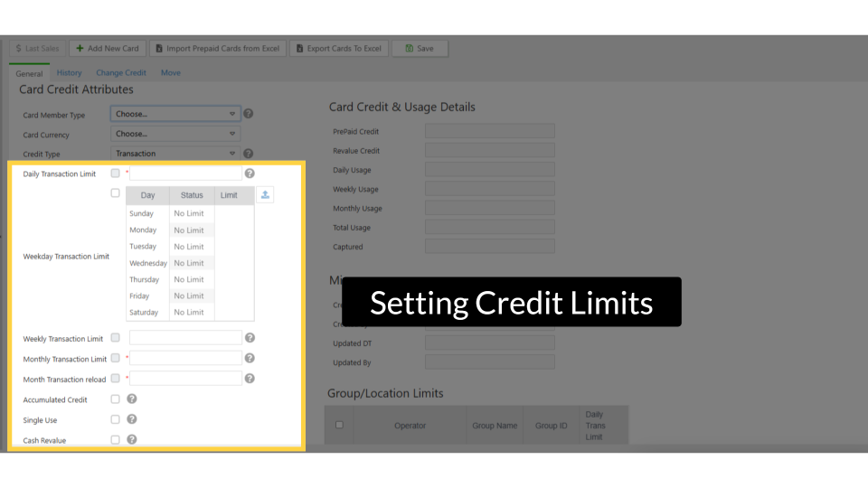The height and width of the screenshot is (488, 868).
Task: Tick the Accumulated Credit checkbox
Action: coord(115,399)
